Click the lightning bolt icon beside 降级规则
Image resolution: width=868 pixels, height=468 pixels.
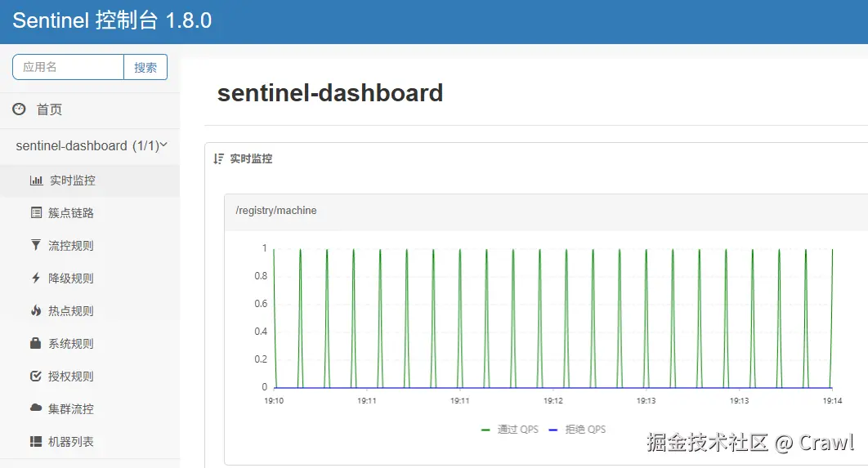(x=36, y=279)
